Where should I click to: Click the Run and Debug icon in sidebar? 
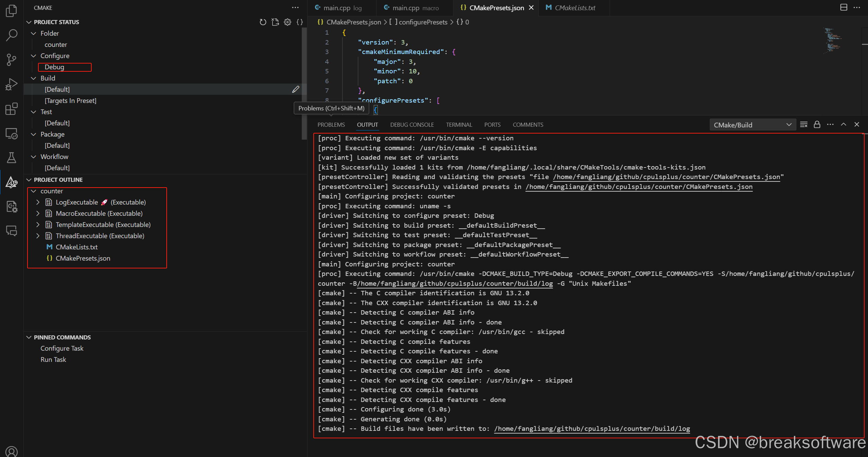12,85
